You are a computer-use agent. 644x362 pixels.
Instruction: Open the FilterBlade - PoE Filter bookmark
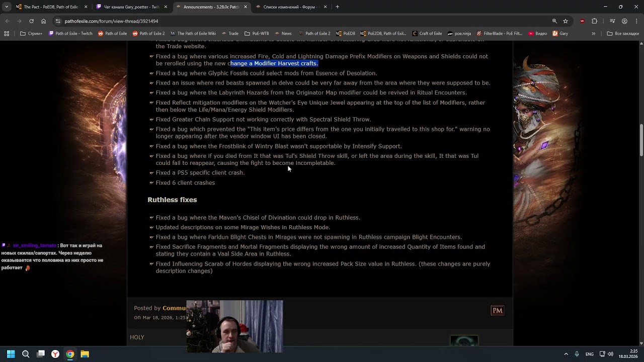[x=501, y=34]
